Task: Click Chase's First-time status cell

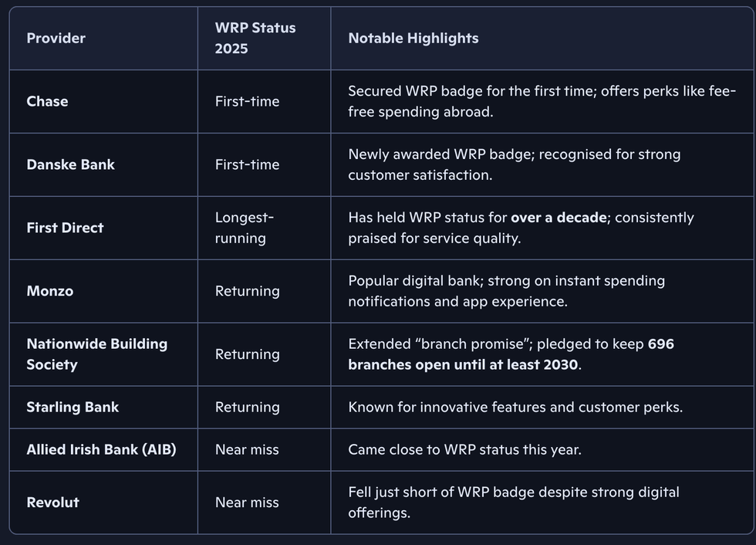Action: [x=247, y=101]
